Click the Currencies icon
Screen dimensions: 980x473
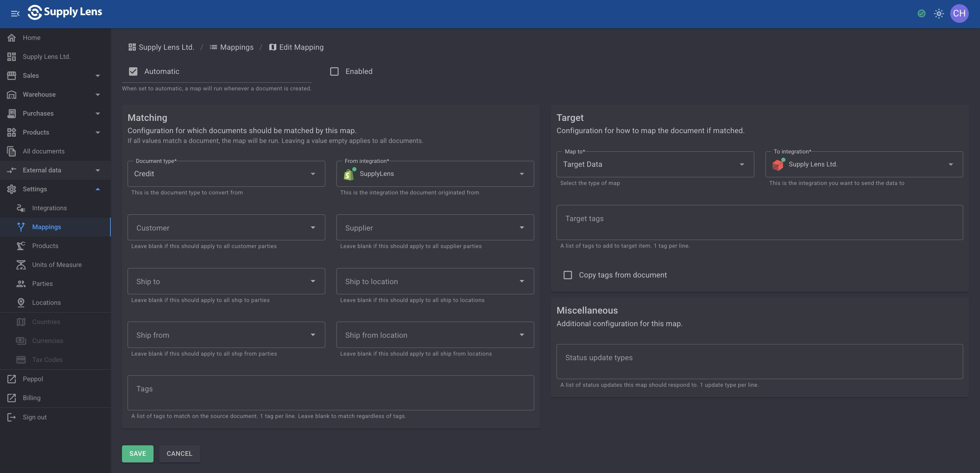click(x=21, y=341)
